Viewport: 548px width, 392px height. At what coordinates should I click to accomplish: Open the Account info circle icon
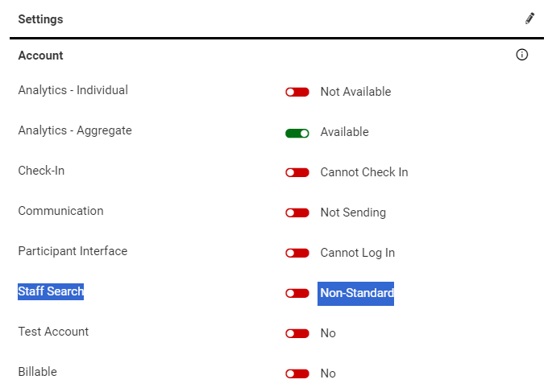[x=521, y=56]
